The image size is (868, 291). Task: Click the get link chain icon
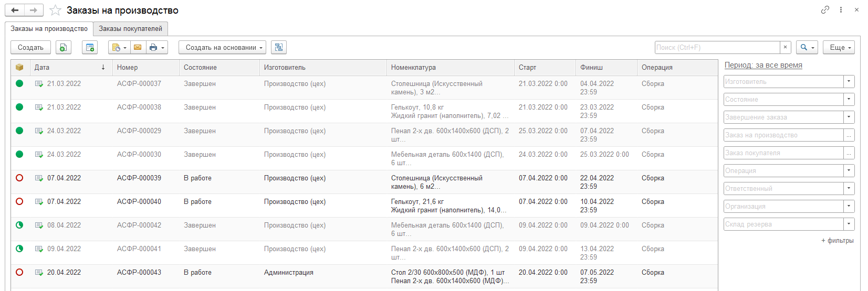[825, 9]
